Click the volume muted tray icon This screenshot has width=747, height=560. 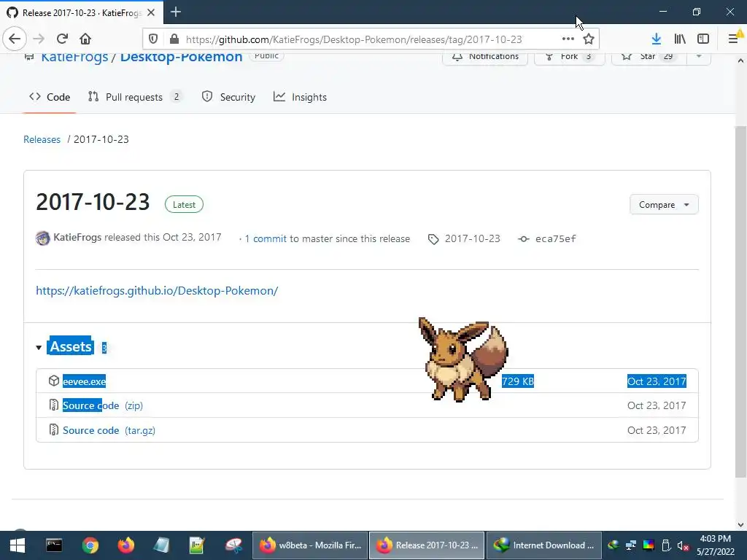[683, 545]
